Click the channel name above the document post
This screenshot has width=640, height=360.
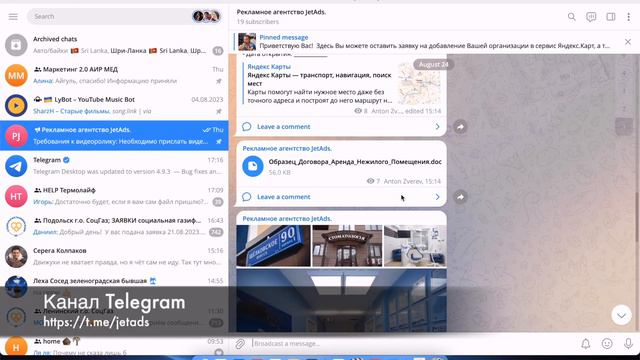click(287, 149)
